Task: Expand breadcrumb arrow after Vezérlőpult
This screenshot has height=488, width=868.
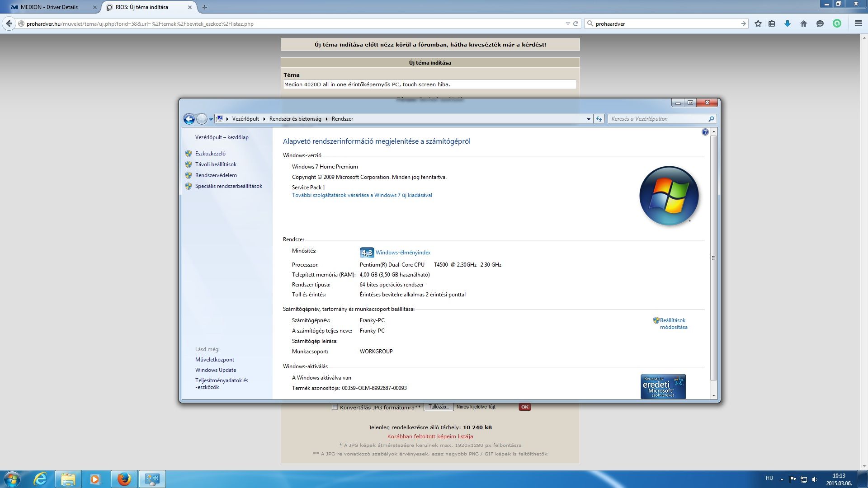Action: (264, 119)
